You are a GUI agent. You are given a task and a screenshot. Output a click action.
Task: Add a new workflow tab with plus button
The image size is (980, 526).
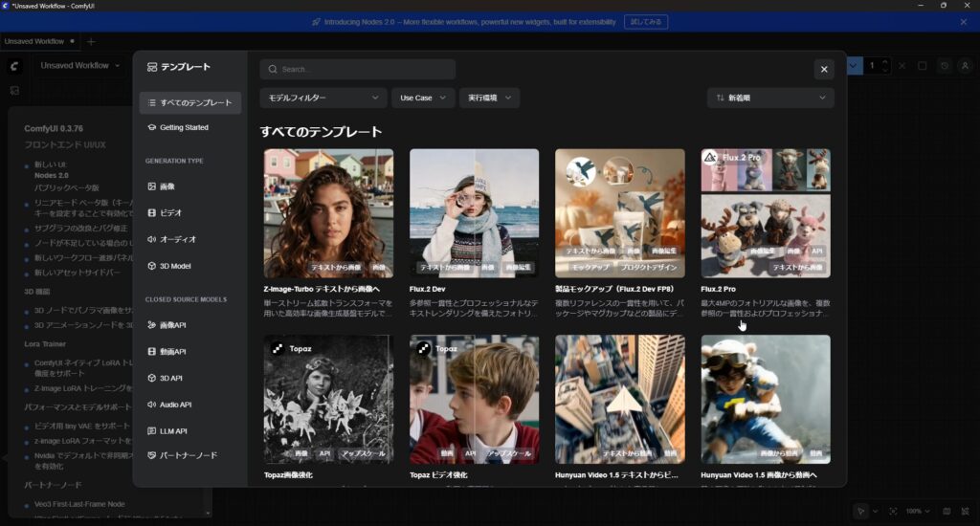tap(91, 41)
